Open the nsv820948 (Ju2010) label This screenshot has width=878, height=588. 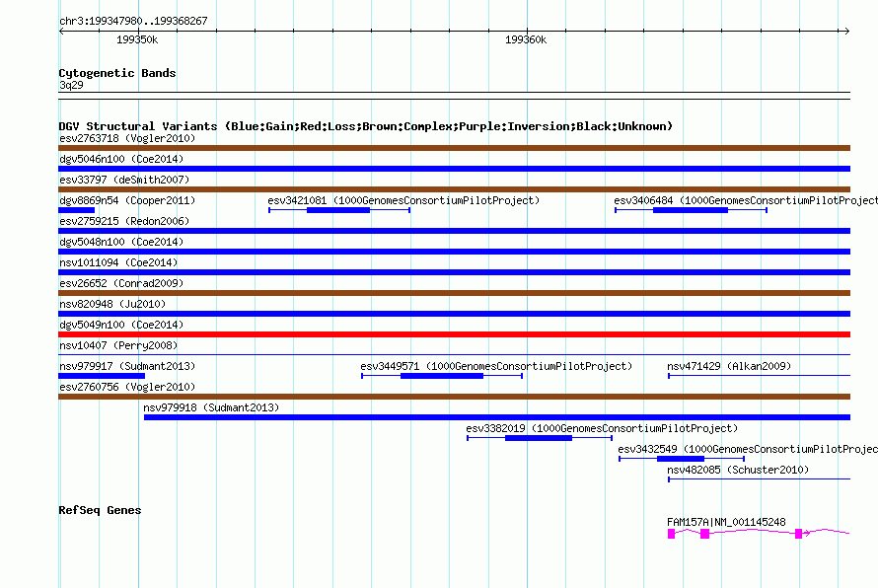click(112, 304)
